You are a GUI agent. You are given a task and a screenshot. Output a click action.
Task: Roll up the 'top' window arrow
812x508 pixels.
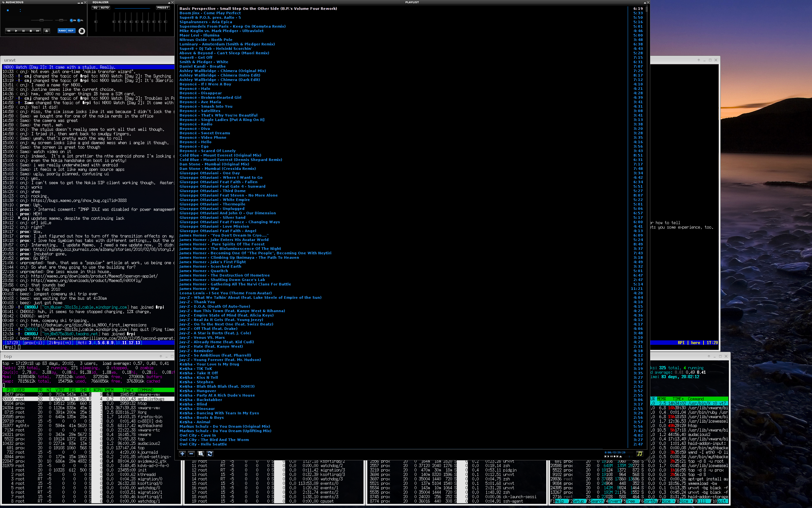pyautogui.click(x=161, y=356)
